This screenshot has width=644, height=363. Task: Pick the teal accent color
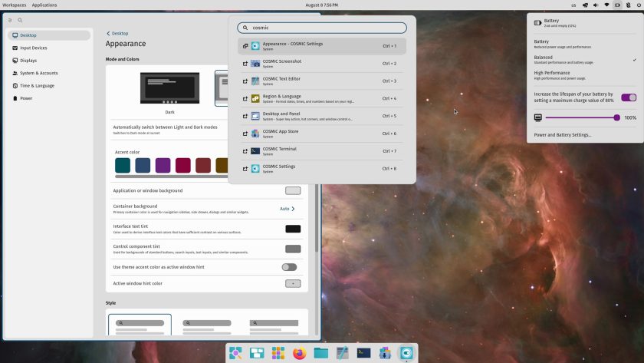(x=123, y=165)
